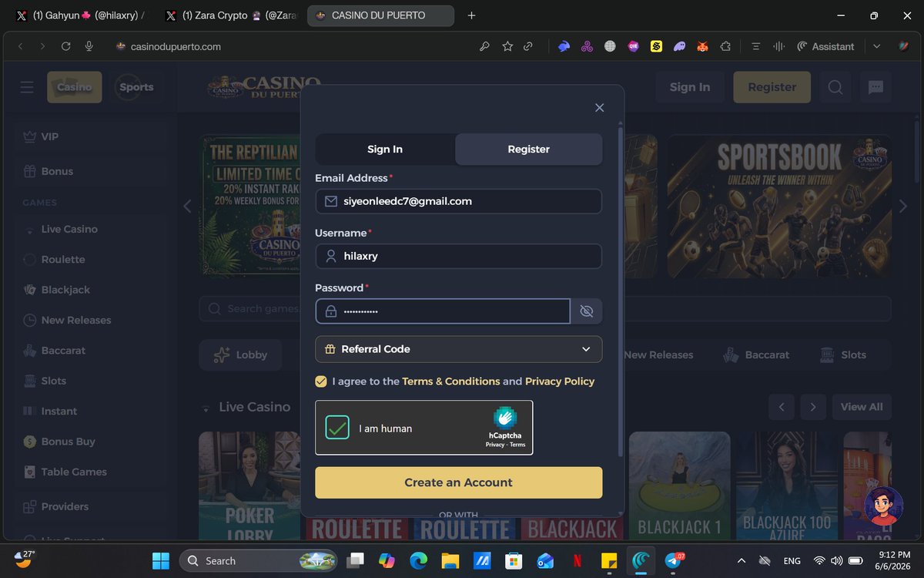Viewport: 924px width, 578px height.
Task: Click View All for Live Casino
Action: (x=862, y=407)
